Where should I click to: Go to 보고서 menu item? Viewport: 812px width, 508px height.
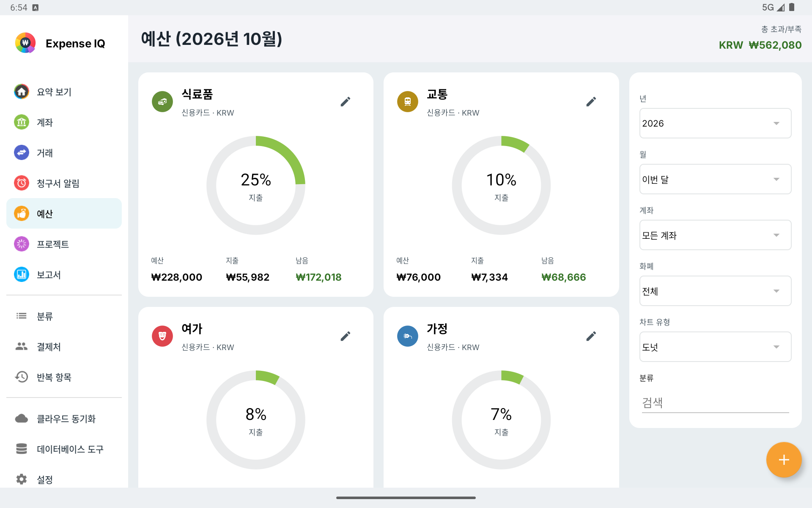pos(64,274)
